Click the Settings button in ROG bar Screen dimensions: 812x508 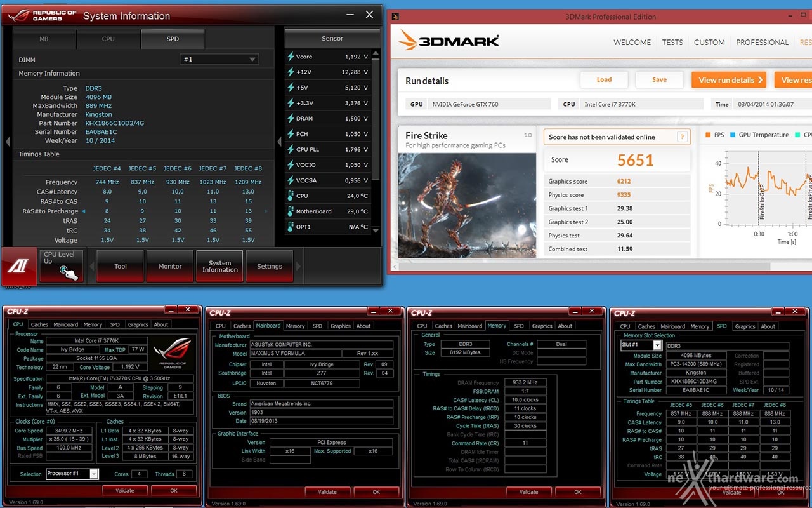coord(270,267)
